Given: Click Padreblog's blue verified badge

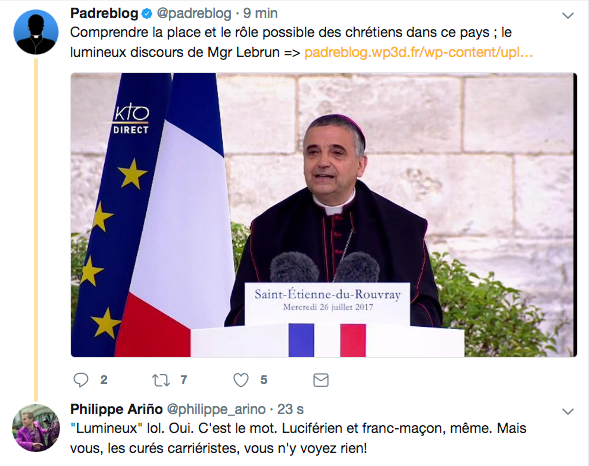Looking at the screenshot, I should coord(147,14).
